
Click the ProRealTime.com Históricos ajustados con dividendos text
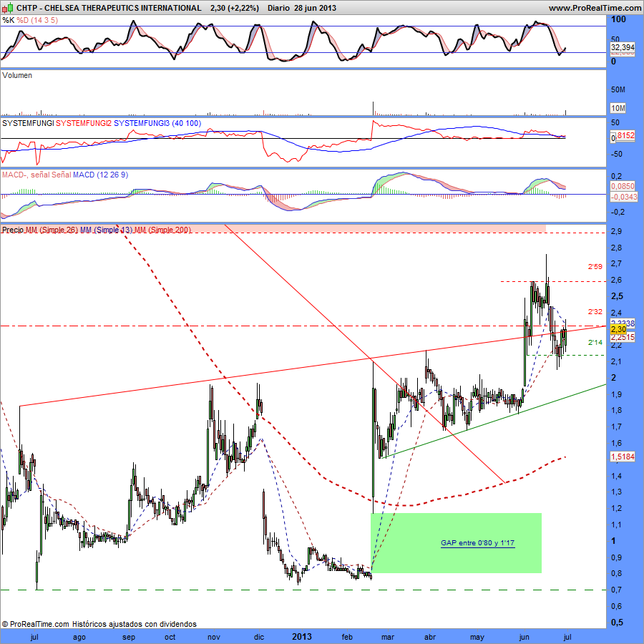99,624
